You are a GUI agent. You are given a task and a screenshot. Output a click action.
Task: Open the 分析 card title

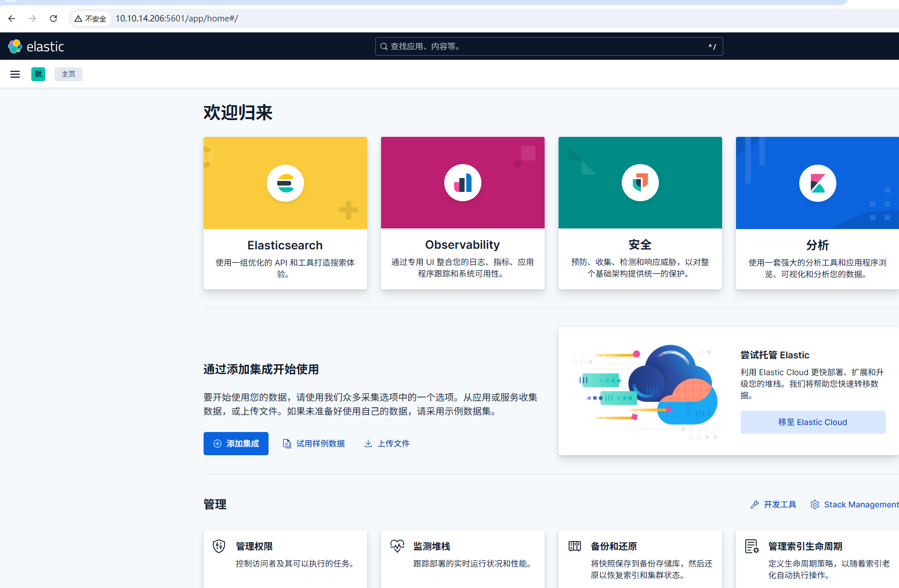pos(818,245)
